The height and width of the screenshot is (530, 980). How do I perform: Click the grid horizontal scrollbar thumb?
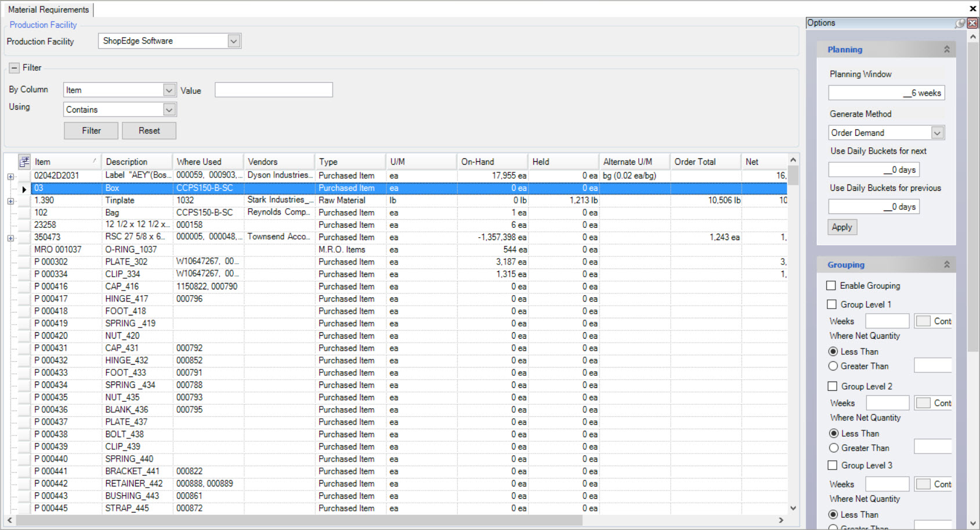point(299,520)
